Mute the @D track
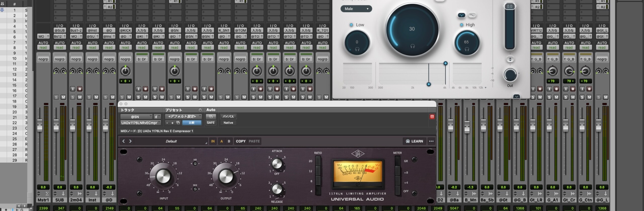This screenshot has width=644, height=211. click(112, 97)
